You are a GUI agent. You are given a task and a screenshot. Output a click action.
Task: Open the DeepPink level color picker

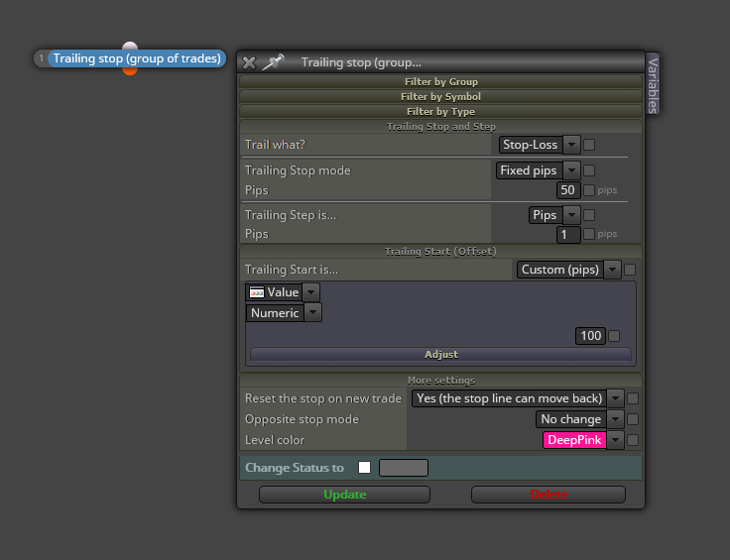pyautogui.click(x=574, y=440)
